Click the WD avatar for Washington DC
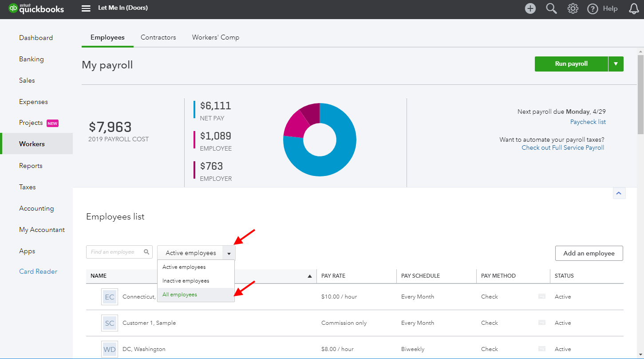The image size is (644, 359). pos(110,349)
